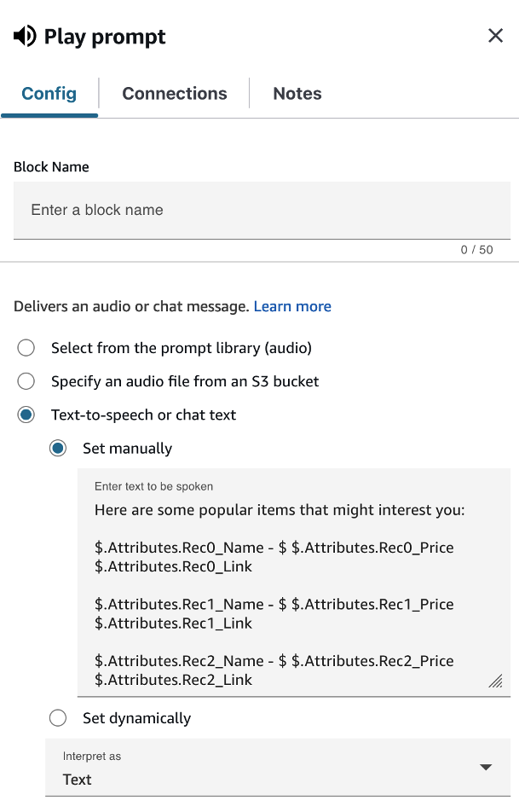Click the Play prompt title text
Viewport: 519px width, 812px height.
click(x=105, y=37)
